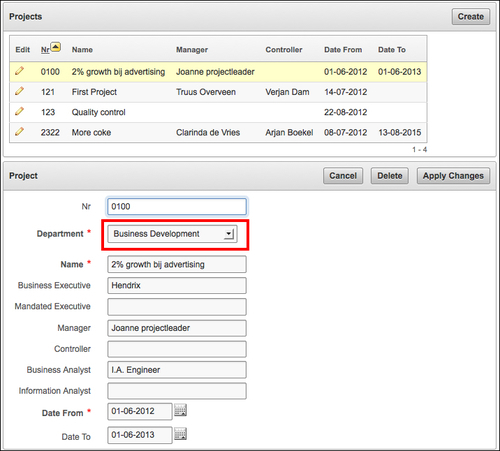Click the Manager input field

coord(177,328)
